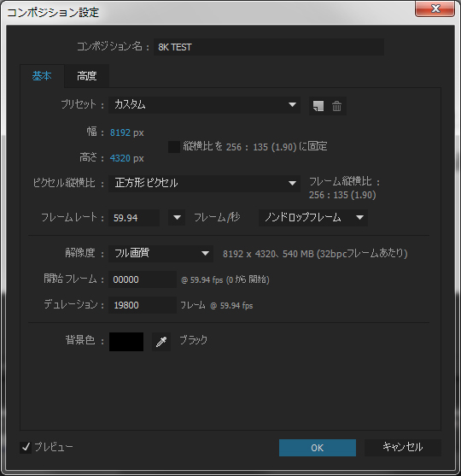Save the custom preset icon
Image resolution: width=461 pixels, height=476 pixels.
(318, 106)
